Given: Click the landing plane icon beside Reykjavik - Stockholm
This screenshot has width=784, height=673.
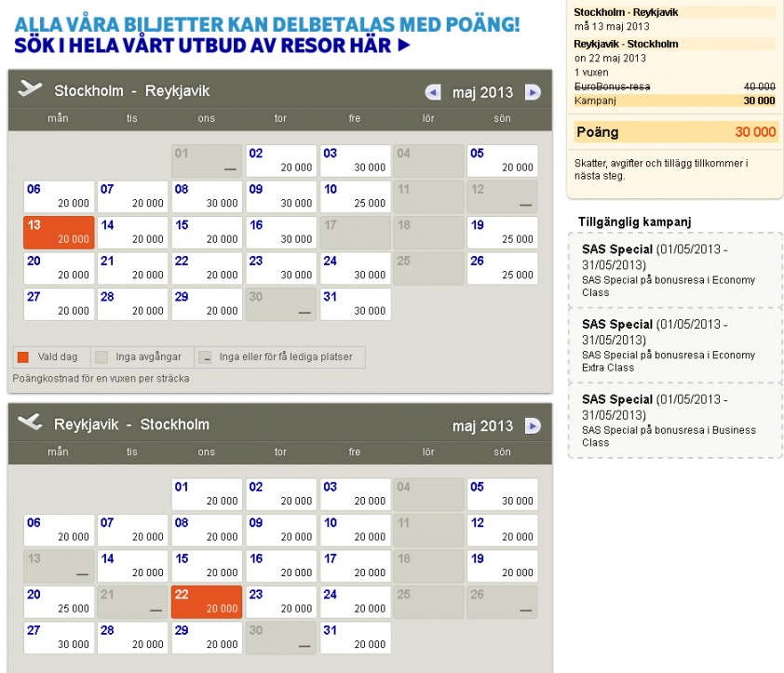Looking at the screenshot, I should 30,422.
